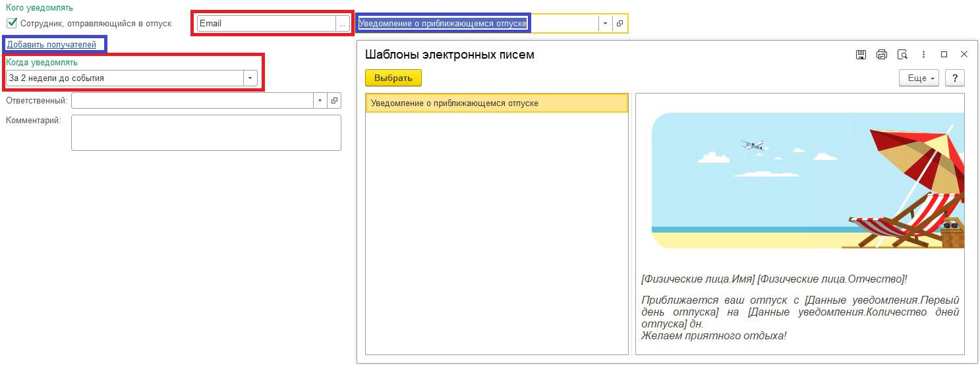This screenshot has width=980, height=365.
Task: Maximize the Шаблоны электронных писем window
Action: [944, 55]
